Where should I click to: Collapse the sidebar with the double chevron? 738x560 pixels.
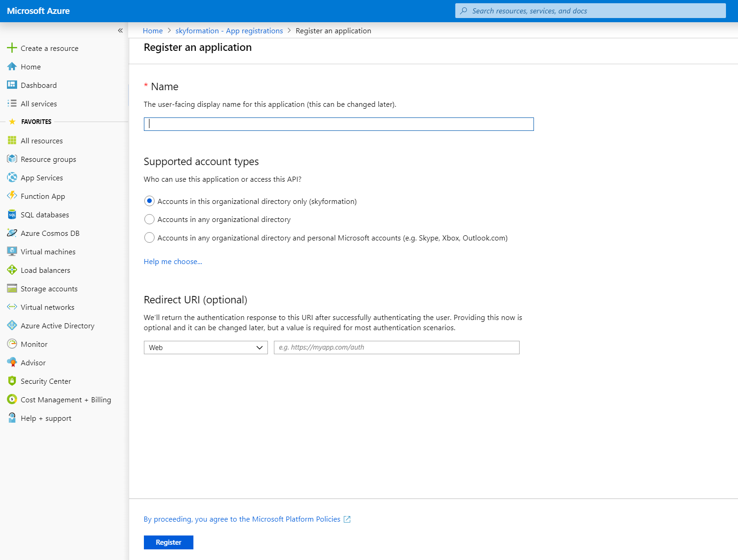click(x=120, y=31)
